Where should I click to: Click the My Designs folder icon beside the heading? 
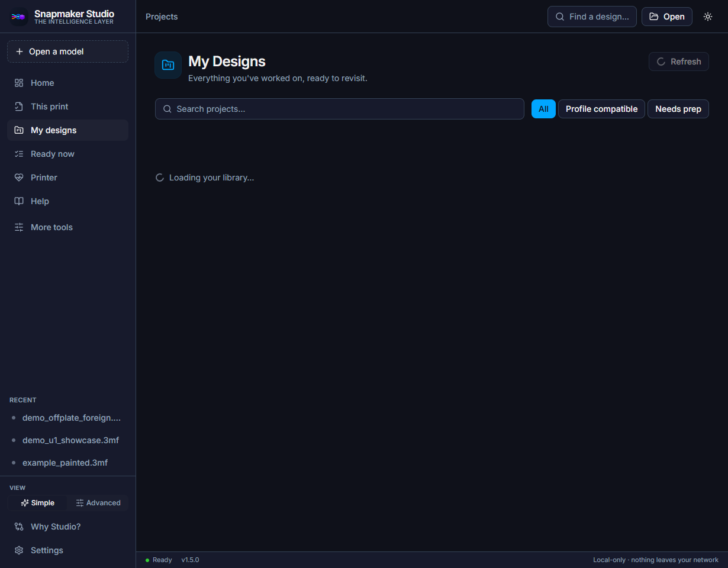(168, 65)
